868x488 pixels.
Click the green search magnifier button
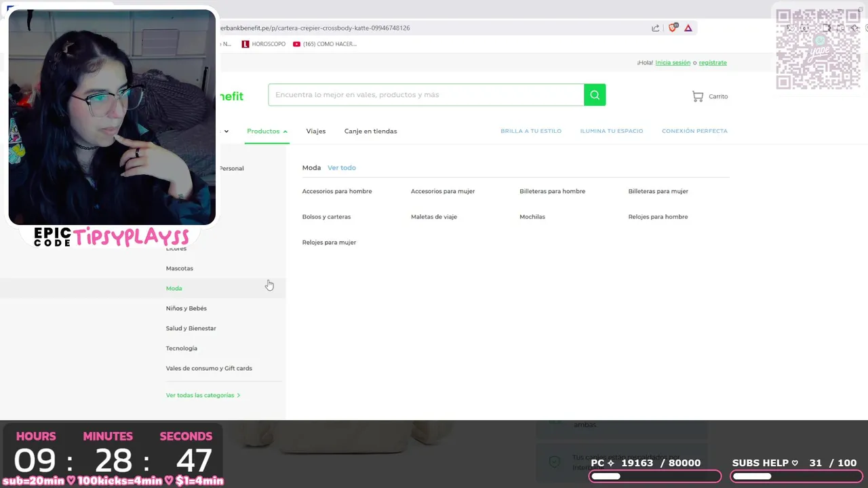[x=595, y=95]
